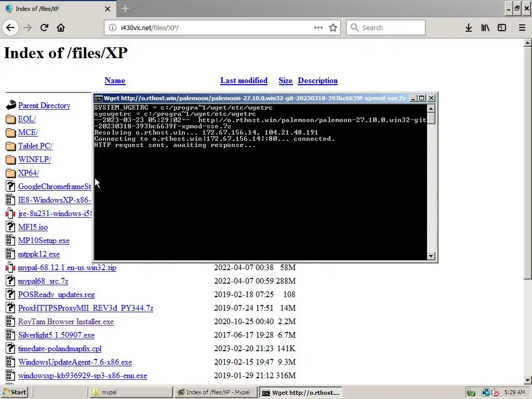Open the MCE/ folder

pos(28,132)
